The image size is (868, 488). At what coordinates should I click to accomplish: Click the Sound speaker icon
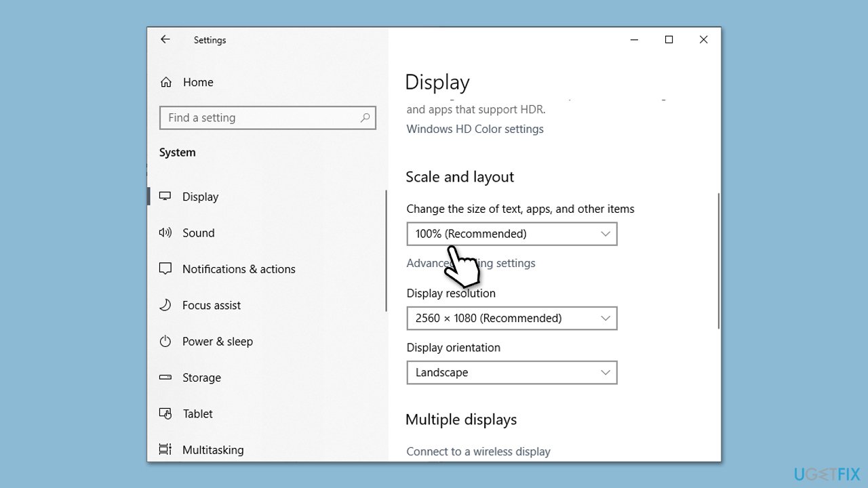coord(165,232)
